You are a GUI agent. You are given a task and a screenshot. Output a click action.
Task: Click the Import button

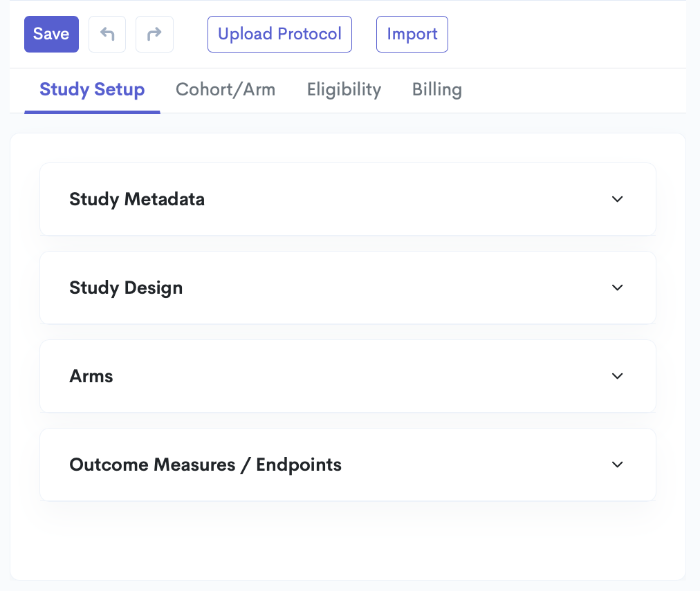tap(412, 34)
